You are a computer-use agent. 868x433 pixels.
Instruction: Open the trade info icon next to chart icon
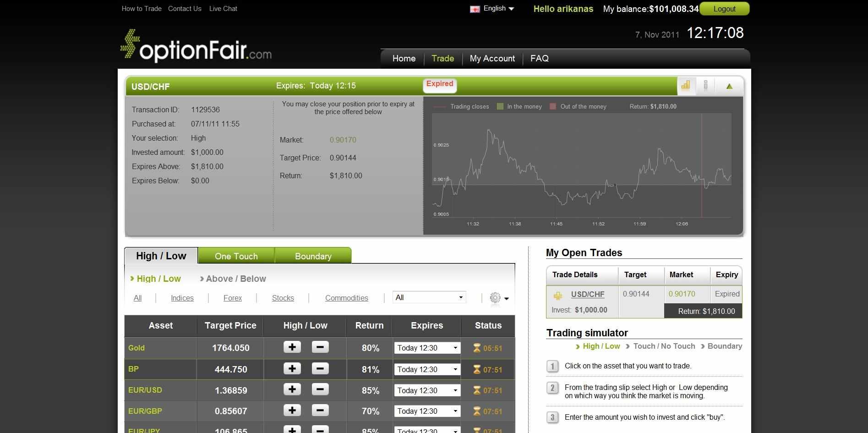click(705, 85)
